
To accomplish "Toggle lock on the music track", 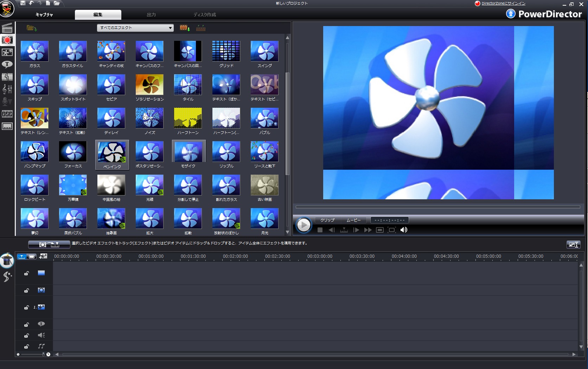I will tap(26, 346).
